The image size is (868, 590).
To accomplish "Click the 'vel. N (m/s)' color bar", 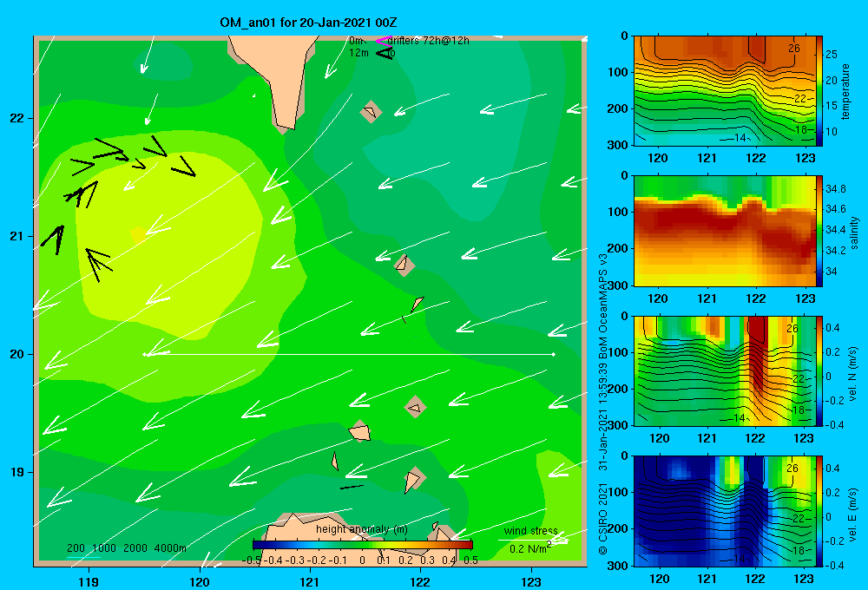I will click(819, 370).
